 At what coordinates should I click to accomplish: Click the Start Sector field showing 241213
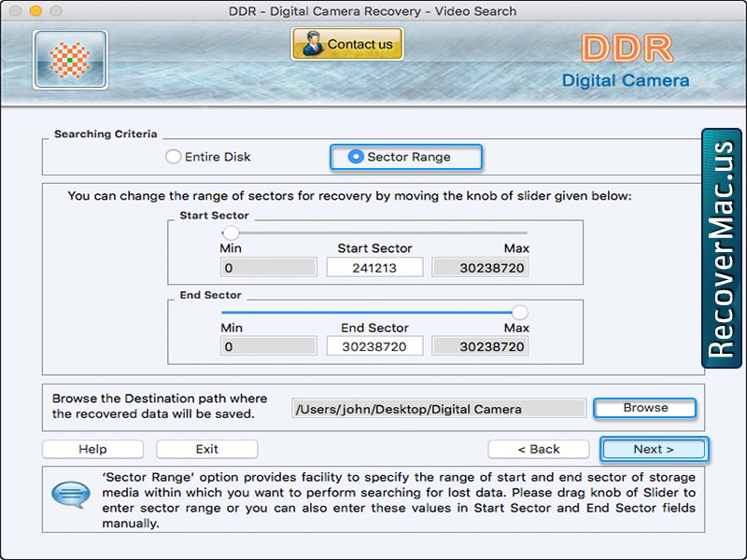(374, 267)
